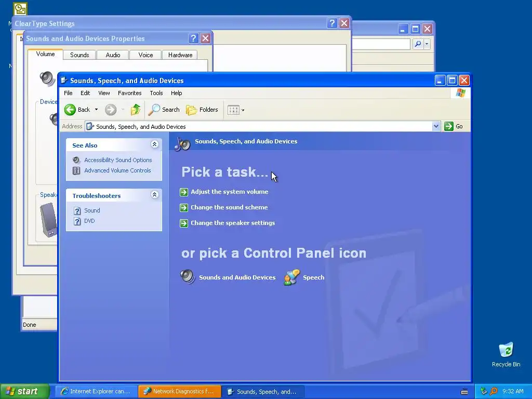The height and width of the screenshot is (399, 532).
Task: Click the Speech label
Action: click(313, 277)
